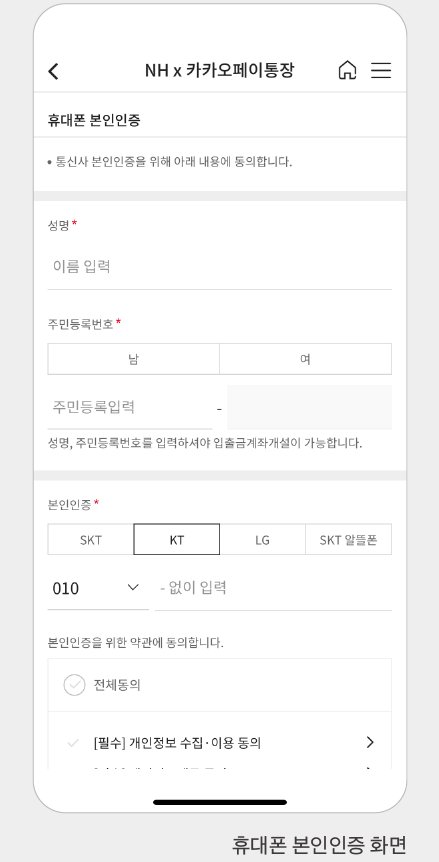The width and height of the screenshot is (439, 862).
Task: Check the 개인정보 수집·이용 동의 checkmark
Action: tap(73, 743)
